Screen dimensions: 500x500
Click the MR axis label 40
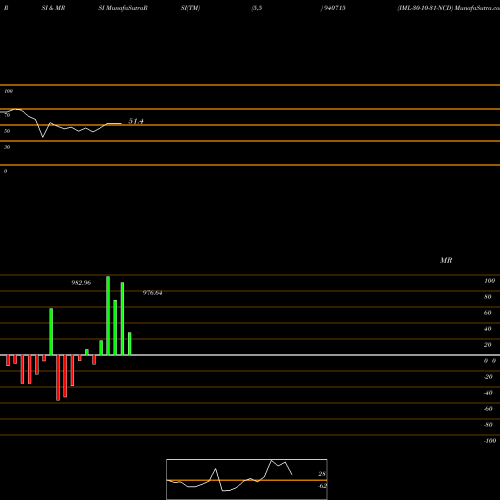click(x=488, y=329)
